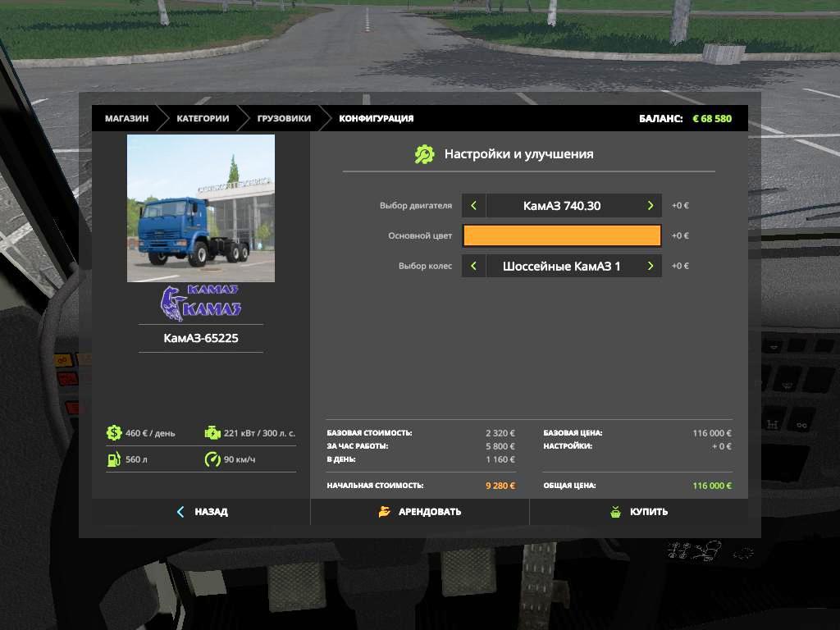The width and height of the screenshot is (840, 630).
Task: Click the blue KamAZ truck preview image
Action: [x=201, y=208]
